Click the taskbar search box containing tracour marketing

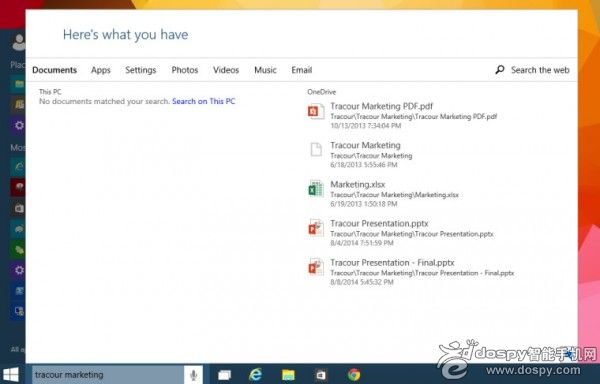coord(108,375)
